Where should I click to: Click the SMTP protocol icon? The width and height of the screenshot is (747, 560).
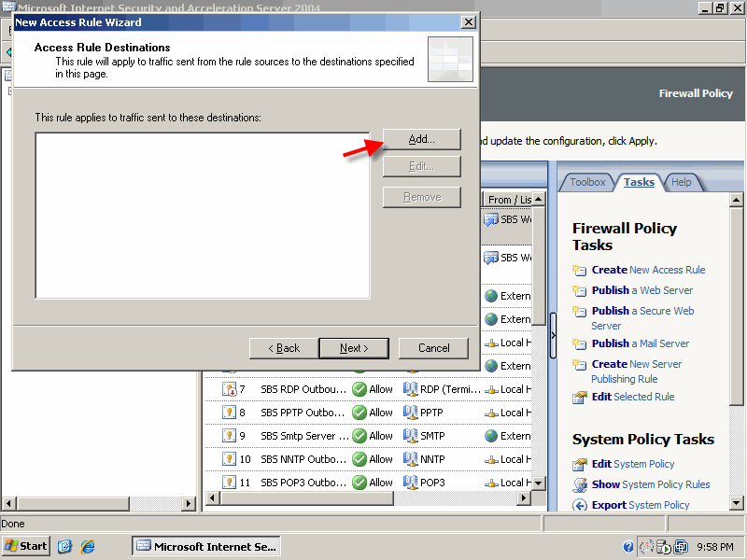410,436
